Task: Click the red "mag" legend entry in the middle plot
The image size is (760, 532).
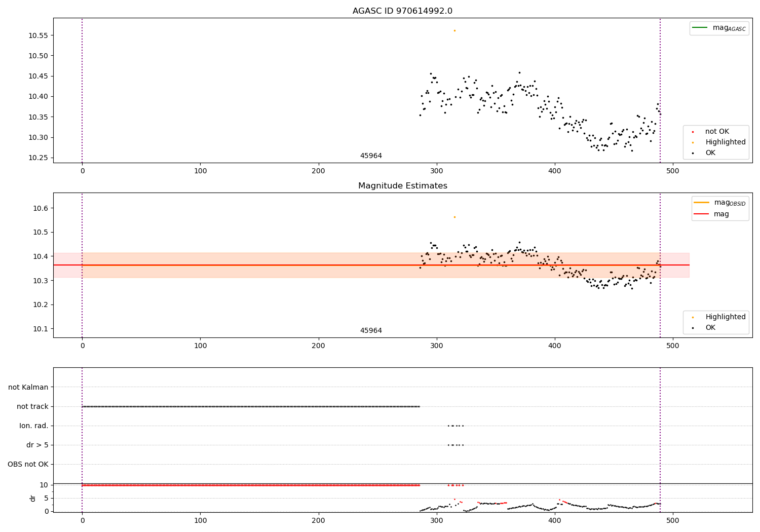Action: (x=712, y=214)
